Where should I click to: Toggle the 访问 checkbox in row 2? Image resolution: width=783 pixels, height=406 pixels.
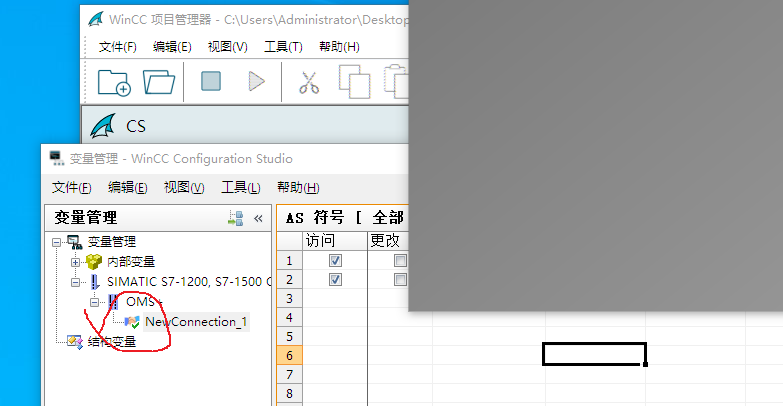coord(335,280)
